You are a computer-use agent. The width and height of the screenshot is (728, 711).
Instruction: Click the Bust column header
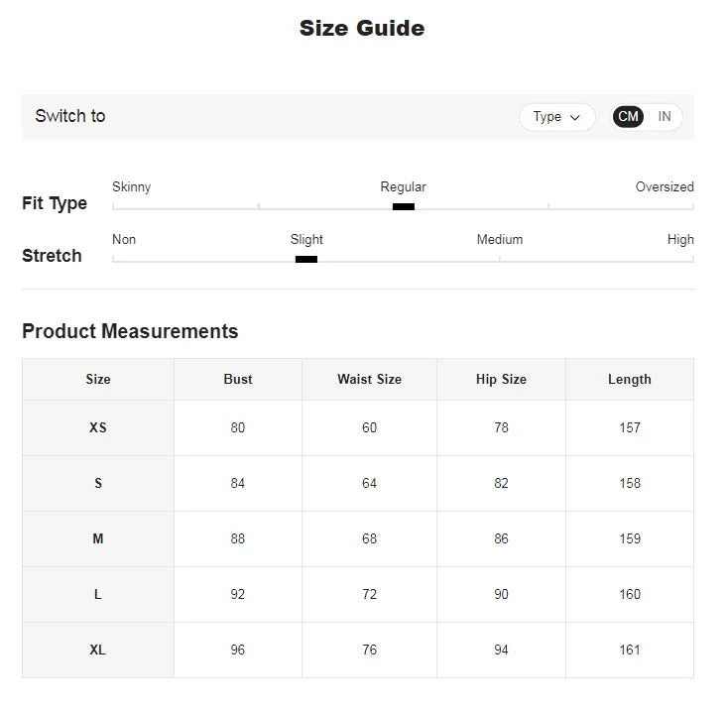pyautogui.click(x=238, y=380)
